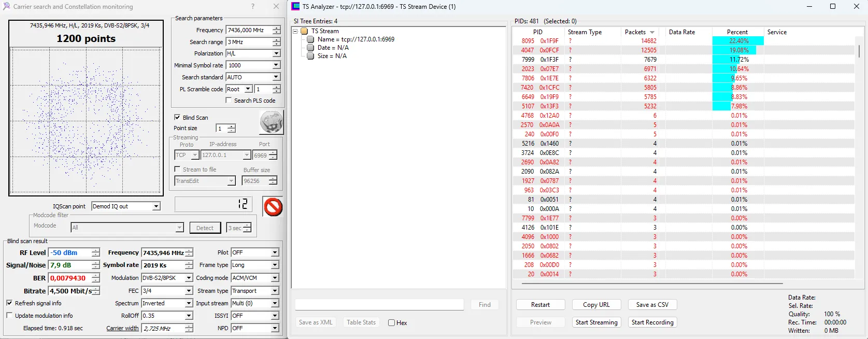Open the Search standard dropdown
Screen dimensions: 868x339
click(276, 77)
